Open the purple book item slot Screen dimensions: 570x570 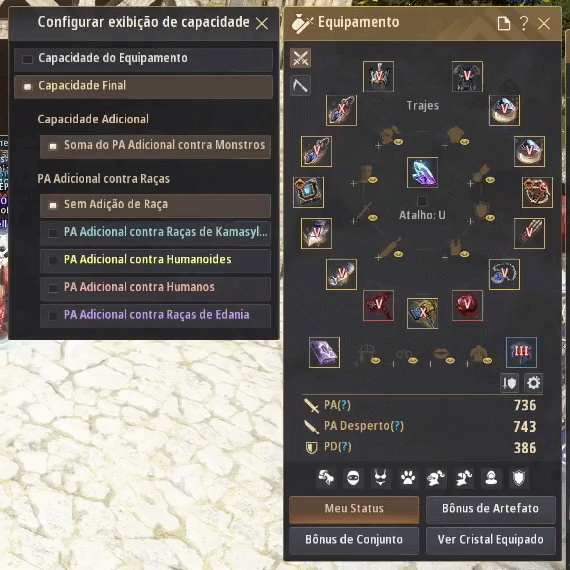click(x=324, y=352)
